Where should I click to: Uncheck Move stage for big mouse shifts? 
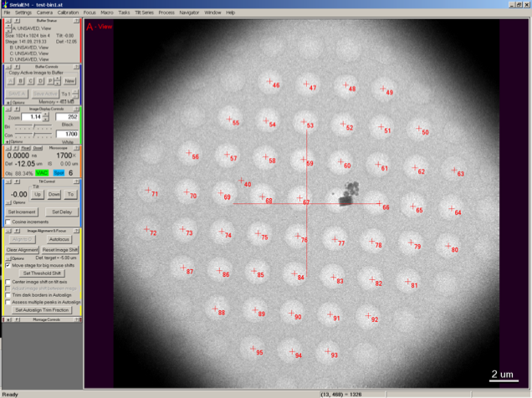click(x=8, y=265)
